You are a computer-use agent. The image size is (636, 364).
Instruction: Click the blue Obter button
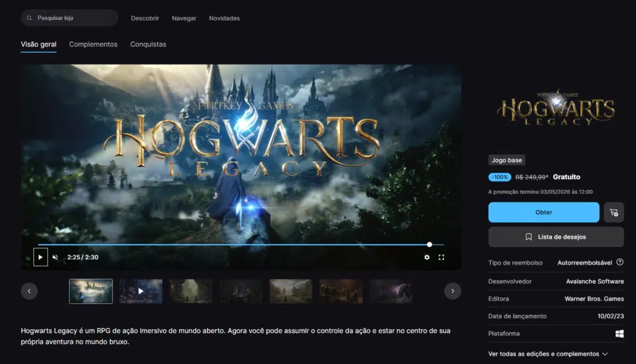(x=543, y=212)
